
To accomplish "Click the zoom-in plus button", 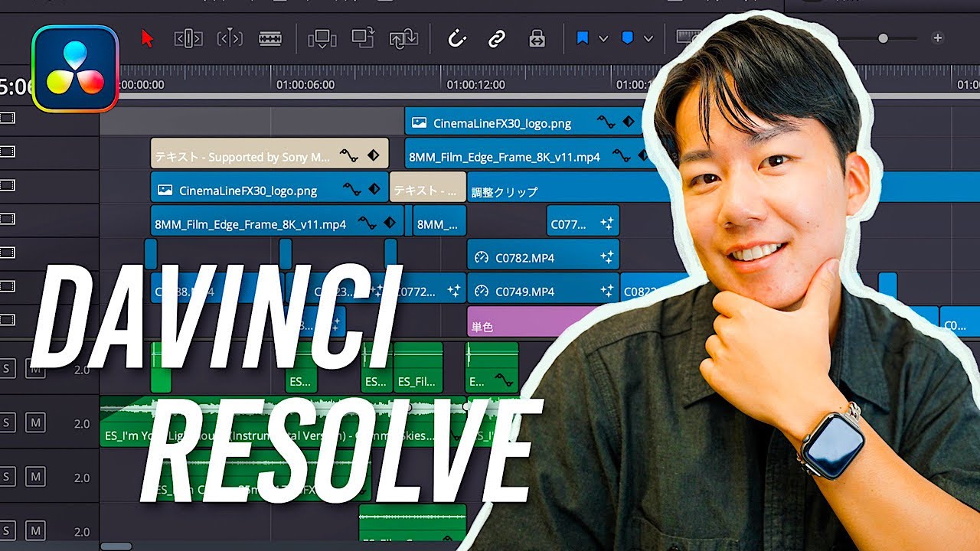I will [937, 38].
